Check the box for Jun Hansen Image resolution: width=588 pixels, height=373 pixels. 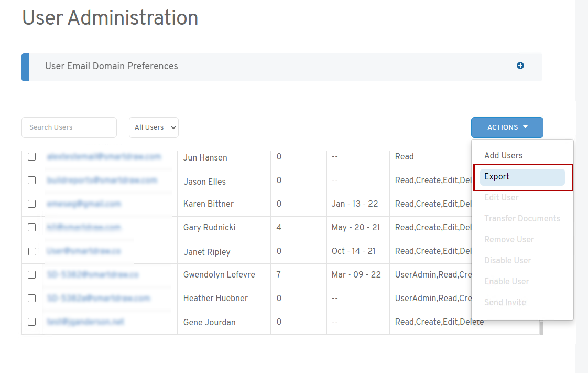[32, 156]
